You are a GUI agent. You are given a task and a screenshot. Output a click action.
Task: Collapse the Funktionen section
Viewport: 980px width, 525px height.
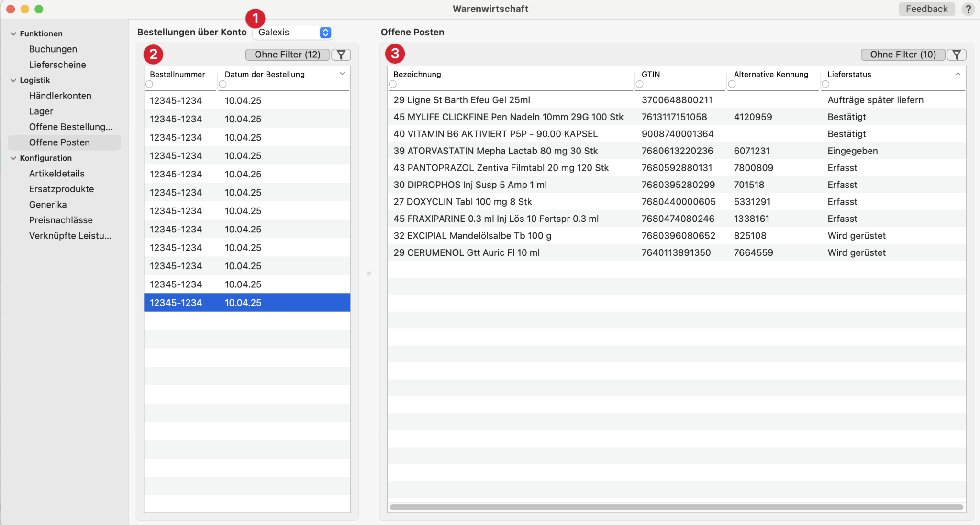[x=13, y=33]
